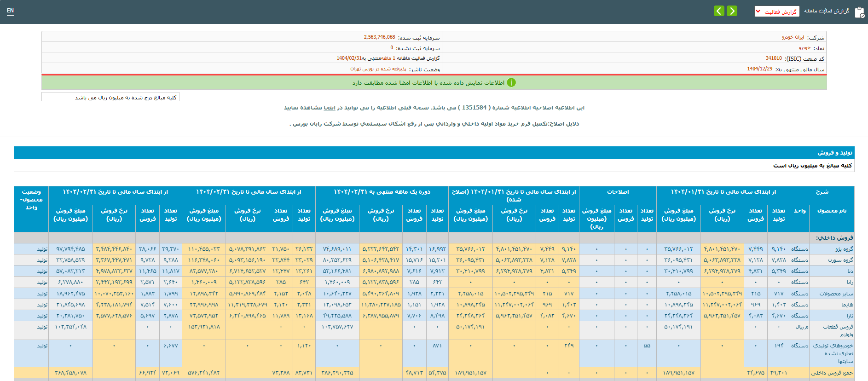
Task: Click the green info circle icon
Action: pos(511,83)
